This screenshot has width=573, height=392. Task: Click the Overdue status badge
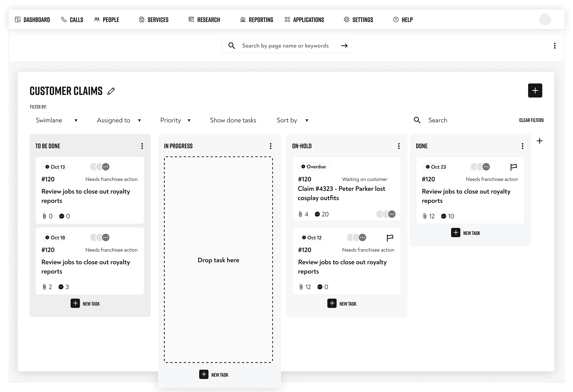(x=313, y=167)
